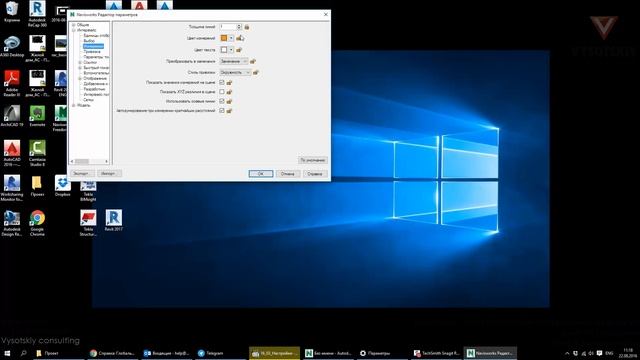Click lock icon beside Цвет текста swatch

tap(239, 50)
